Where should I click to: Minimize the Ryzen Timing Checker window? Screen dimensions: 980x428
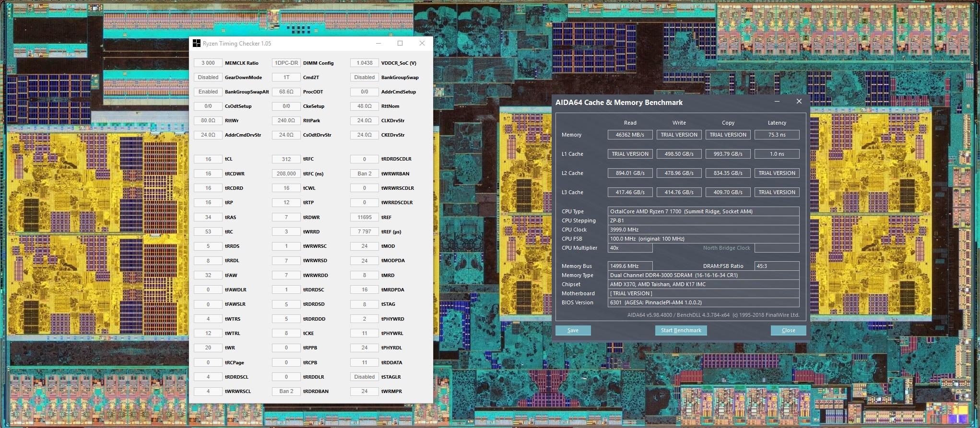coord(378,44)
